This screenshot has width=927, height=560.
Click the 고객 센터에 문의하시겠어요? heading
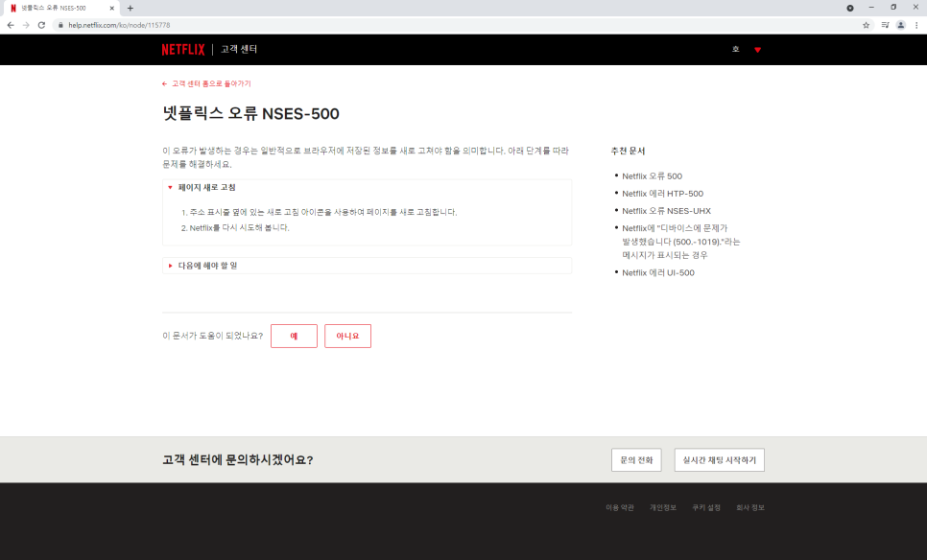coord(238,460)
